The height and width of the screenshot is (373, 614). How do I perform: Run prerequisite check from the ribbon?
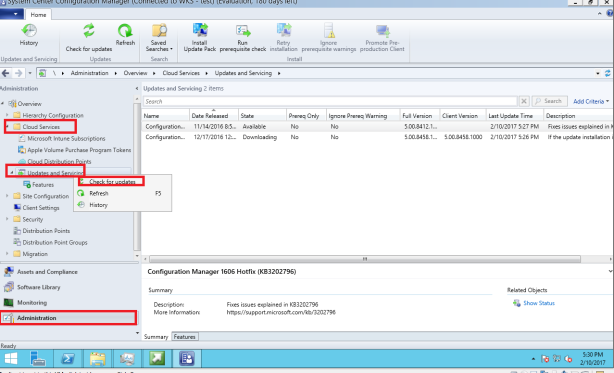pyautogui.click(x=242, y=38)
